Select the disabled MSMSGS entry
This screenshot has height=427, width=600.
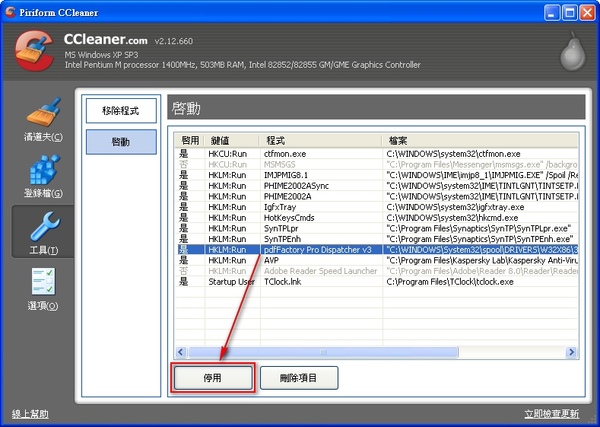click(x=377, y=165)
